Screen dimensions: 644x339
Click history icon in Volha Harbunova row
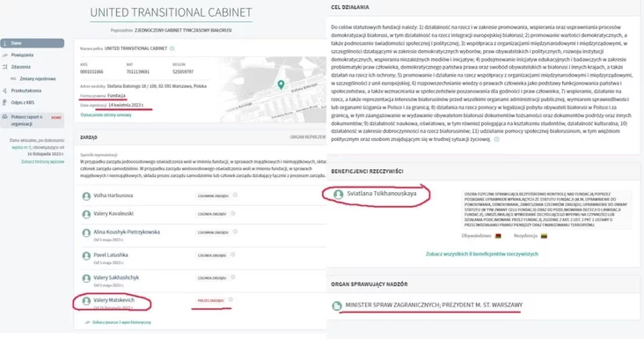point(235,195)
